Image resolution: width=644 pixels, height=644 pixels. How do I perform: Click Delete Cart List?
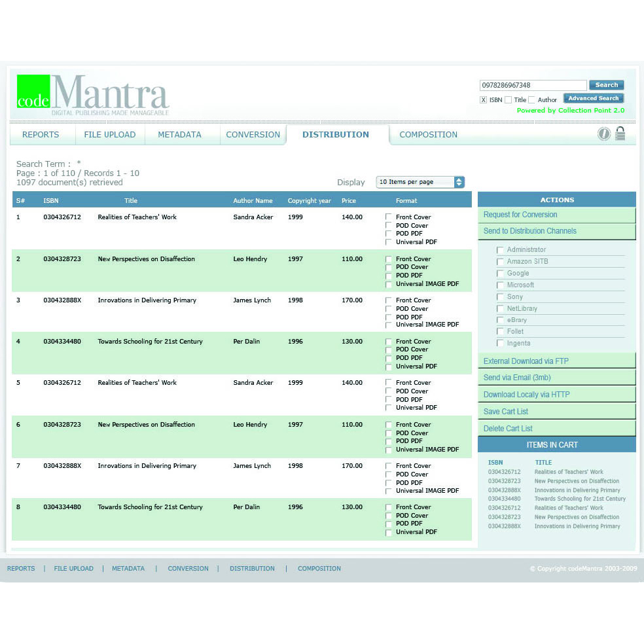tap(556, 429)
